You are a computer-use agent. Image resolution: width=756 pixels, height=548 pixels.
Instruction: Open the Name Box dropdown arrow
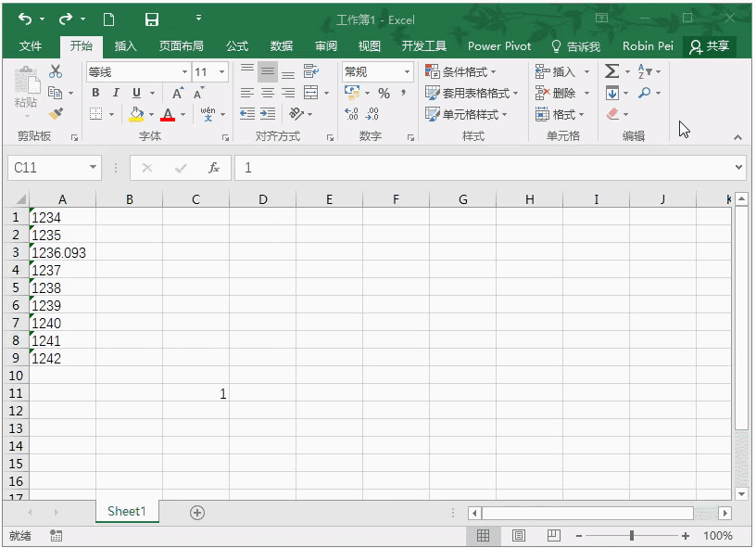point(93,168)
